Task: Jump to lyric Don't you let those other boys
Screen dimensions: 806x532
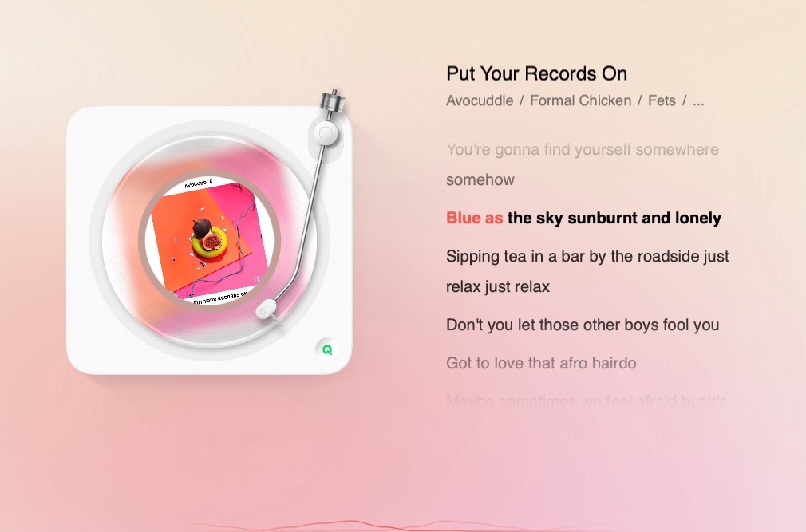Action: tap(583, 325)
